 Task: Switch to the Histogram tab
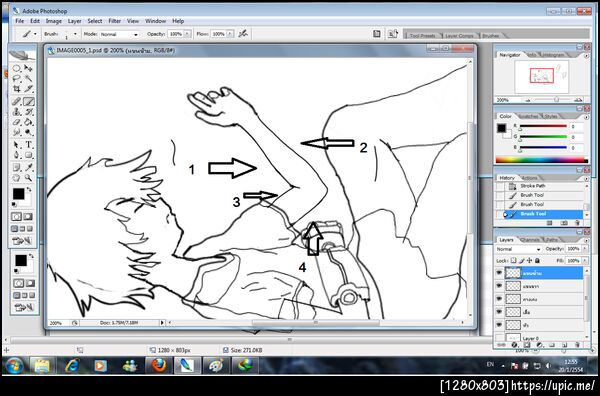553,55
